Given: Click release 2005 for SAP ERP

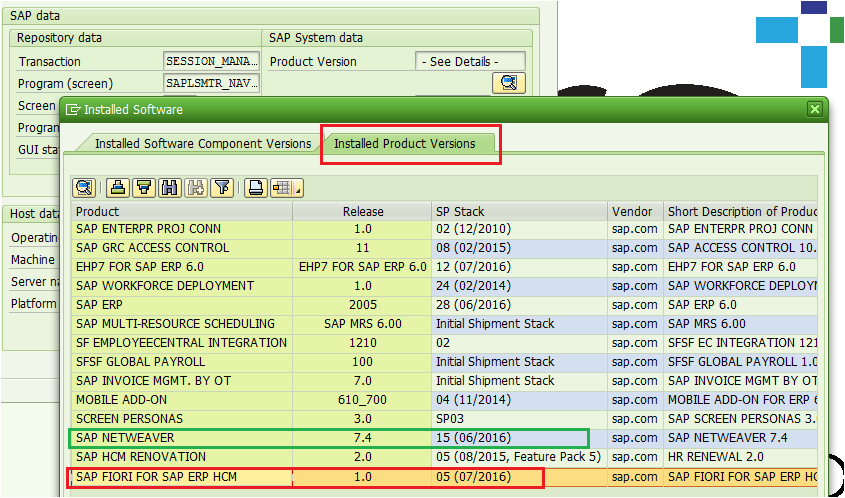Looking at the screenshot, I should point(362,305).
